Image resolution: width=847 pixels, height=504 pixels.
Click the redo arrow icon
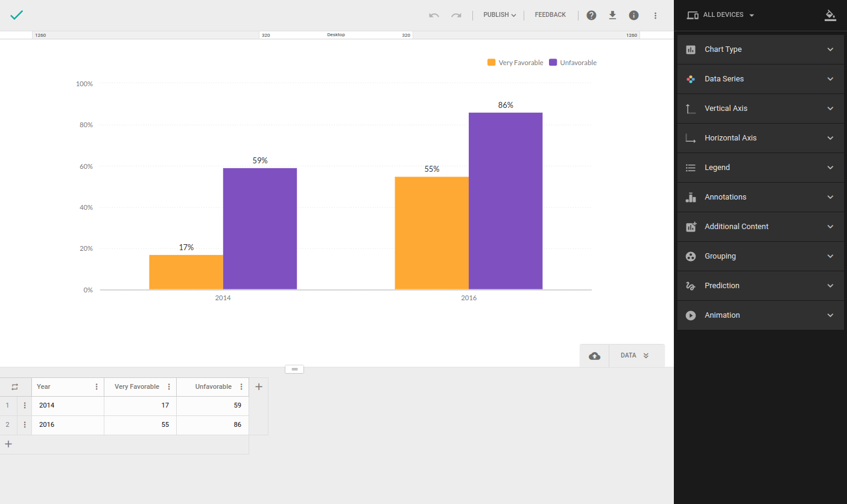coord(456,15)
